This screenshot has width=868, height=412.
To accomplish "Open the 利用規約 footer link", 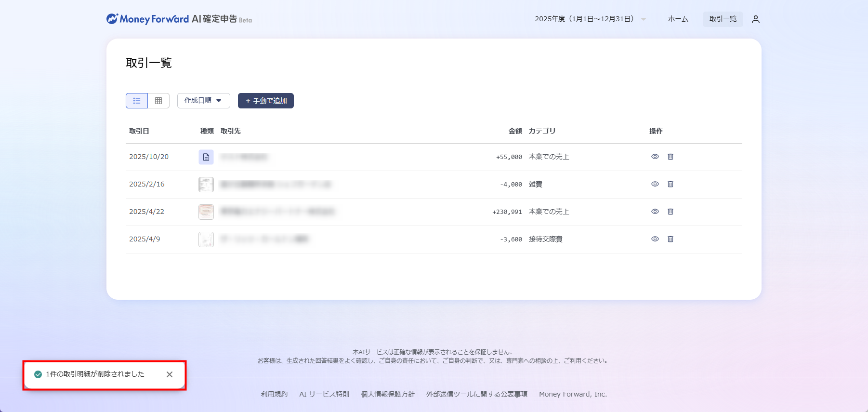I will (274, 394).
